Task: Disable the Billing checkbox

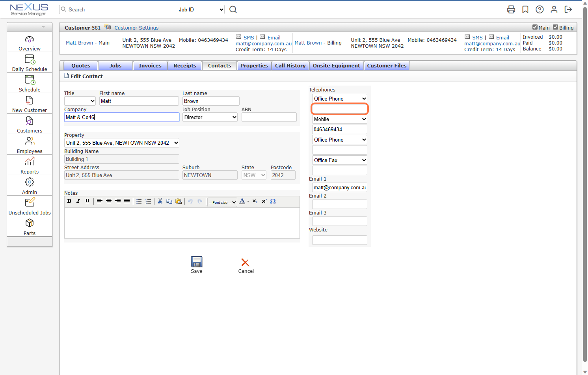Action: 556,28
